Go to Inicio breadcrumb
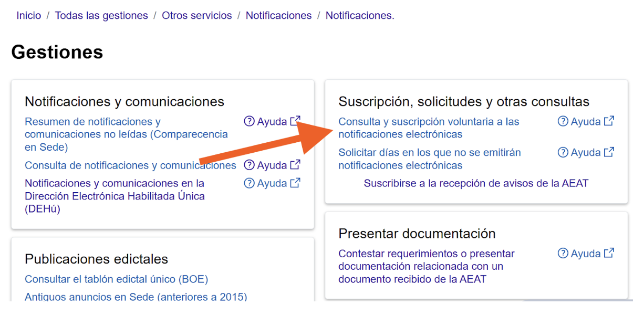The height and width of the screenshot is (315, 644). pos(28,16)
